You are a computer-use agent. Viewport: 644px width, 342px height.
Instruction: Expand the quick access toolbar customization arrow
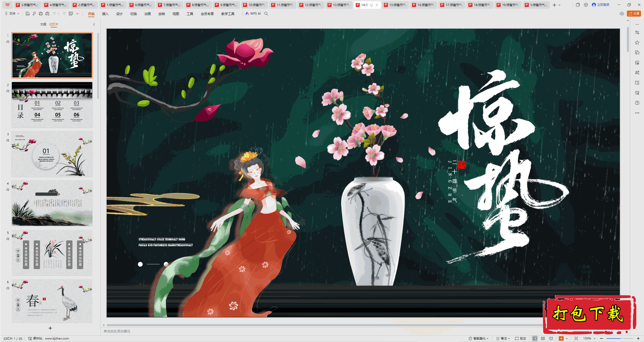point(77,14)
